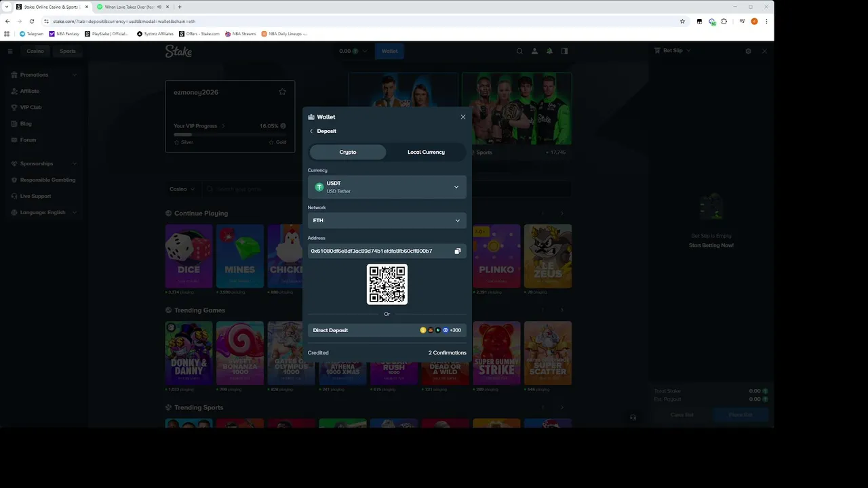This screenshot has width=868, height=488.
Task: Select the Casino tab in the Stake header
Action: 35,51
